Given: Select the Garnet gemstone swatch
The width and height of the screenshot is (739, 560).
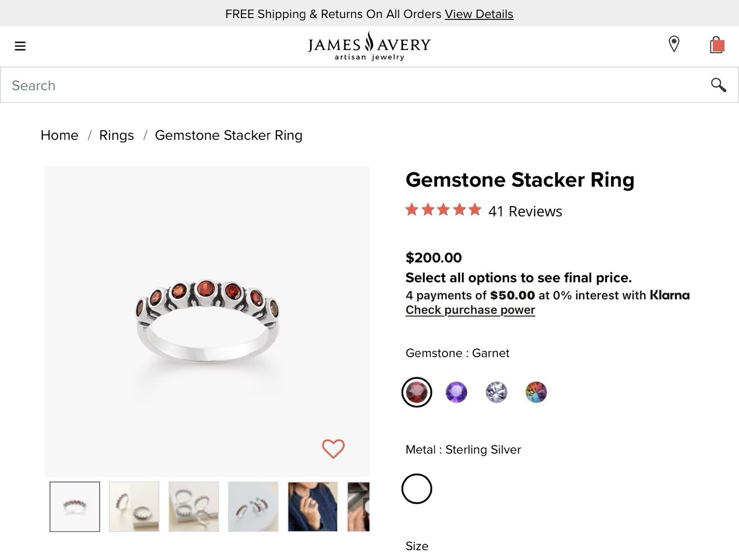Looking at the screenshot, I should point(417,392).
